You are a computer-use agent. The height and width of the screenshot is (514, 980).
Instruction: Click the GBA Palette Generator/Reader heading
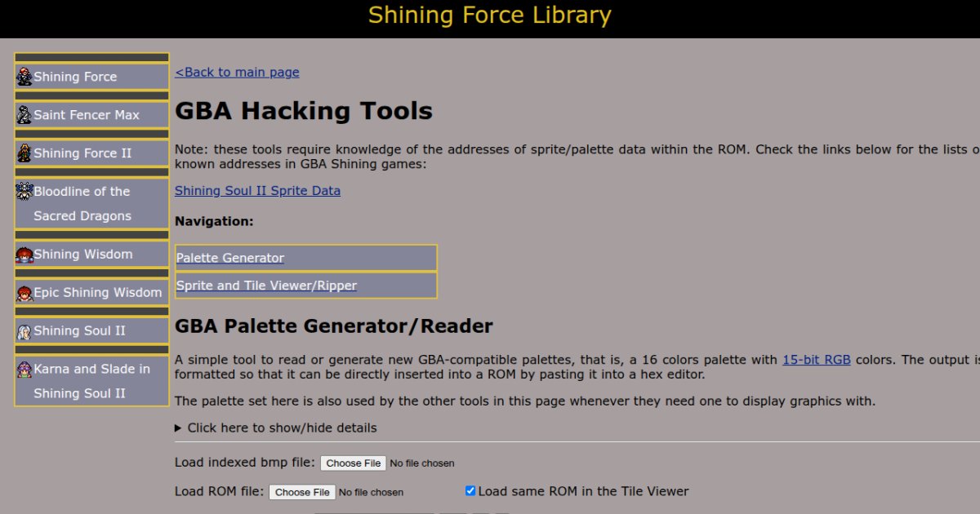tap(334, 326)
